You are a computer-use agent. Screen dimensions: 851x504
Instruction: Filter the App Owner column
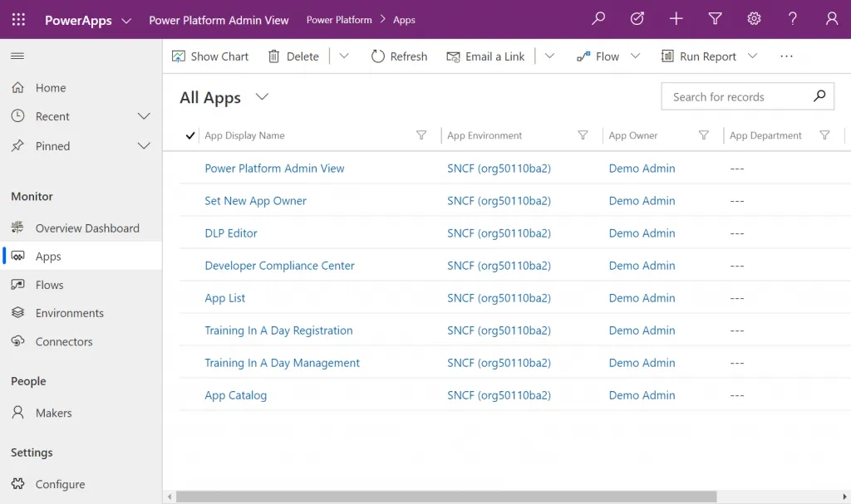[x=703, y=135]
